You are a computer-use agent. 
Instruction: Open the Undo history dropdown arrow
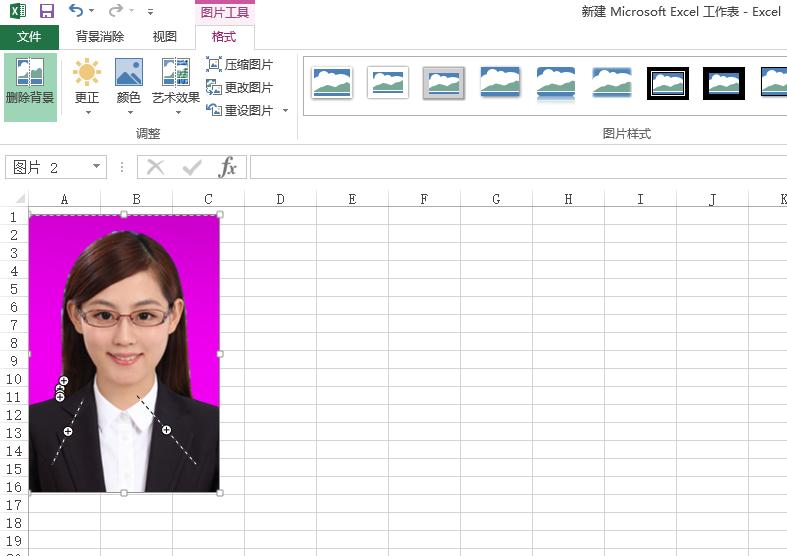92,12
